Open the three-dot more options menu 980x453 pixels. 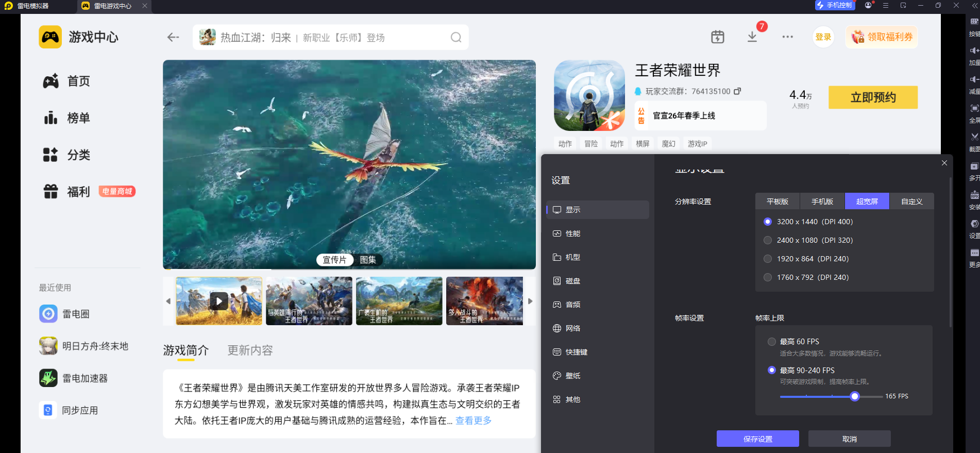pos(787,37)
